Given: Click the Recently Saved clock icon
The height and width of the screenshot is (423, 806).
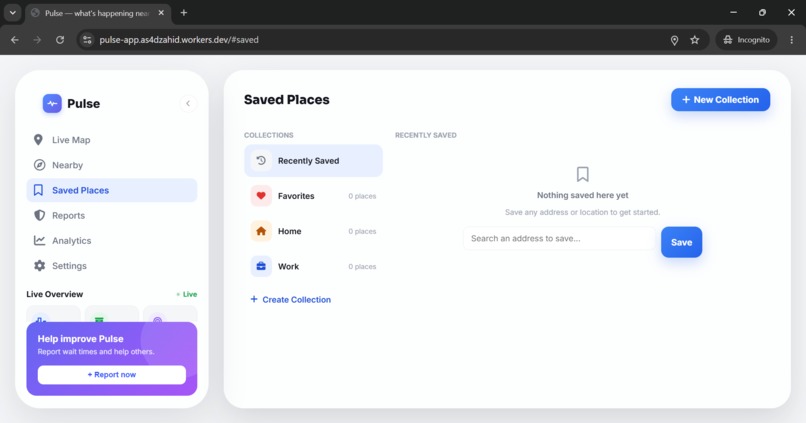Looking at the screenshot, I should point(261,161).
